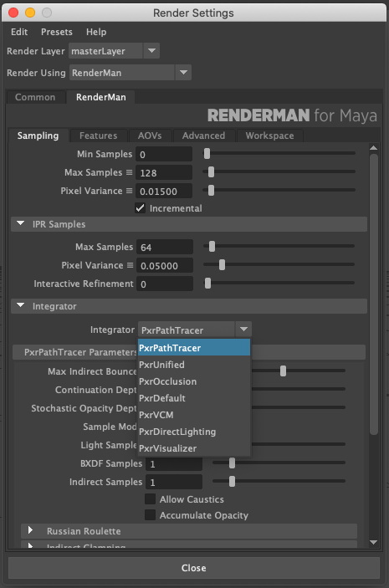This screenshot has width=389, height=588.
Task: Select PxrVCM integrator option
Action: click(x=194, y=415)
